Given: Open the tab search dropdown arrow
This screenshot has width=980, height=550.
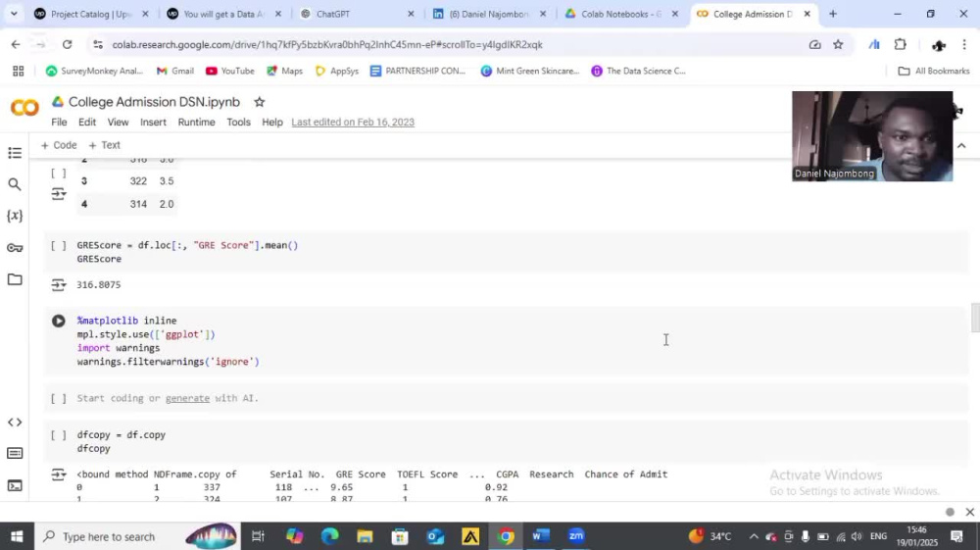Looking at the screenshot, I should (14, 14).
